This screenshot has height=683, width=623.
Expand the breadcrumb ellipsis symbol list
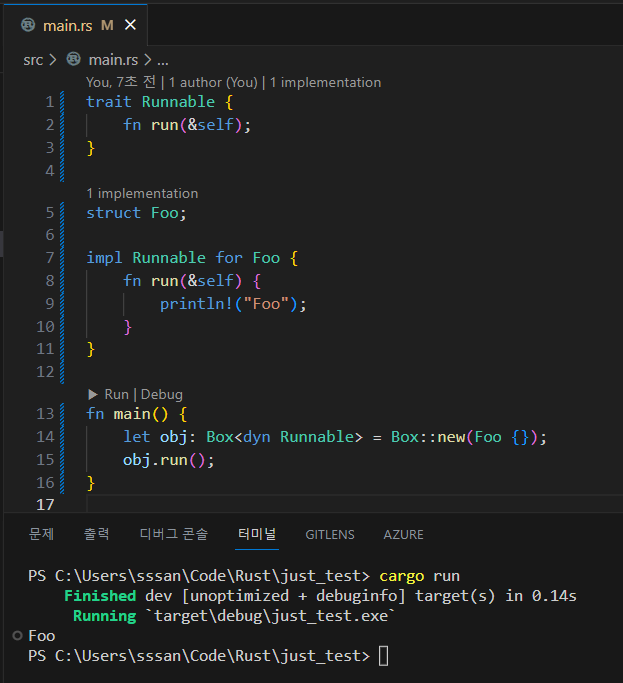(162, 60)
